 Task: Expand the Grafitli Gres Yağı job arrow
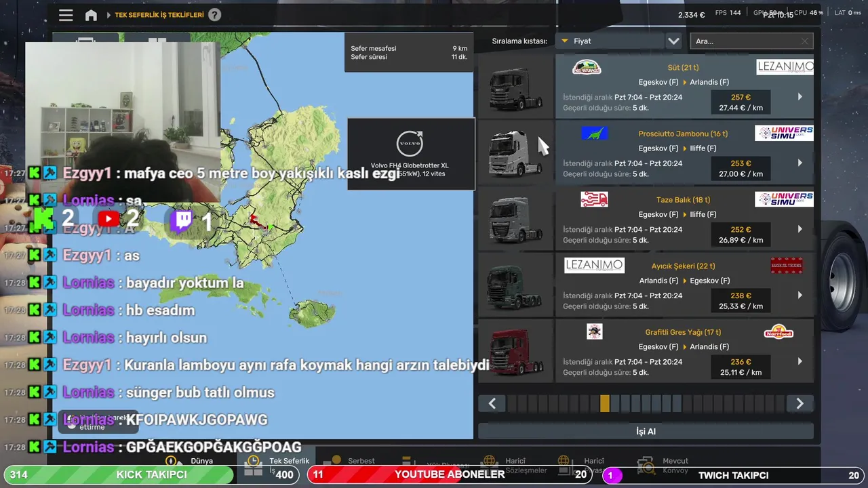point(800,361)
